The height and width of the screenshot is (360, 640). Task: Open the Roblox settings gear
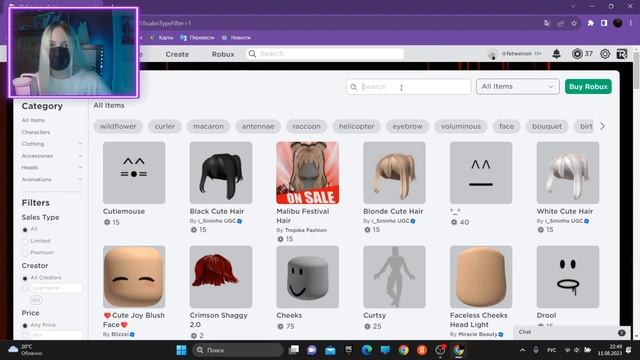(605, 54)
